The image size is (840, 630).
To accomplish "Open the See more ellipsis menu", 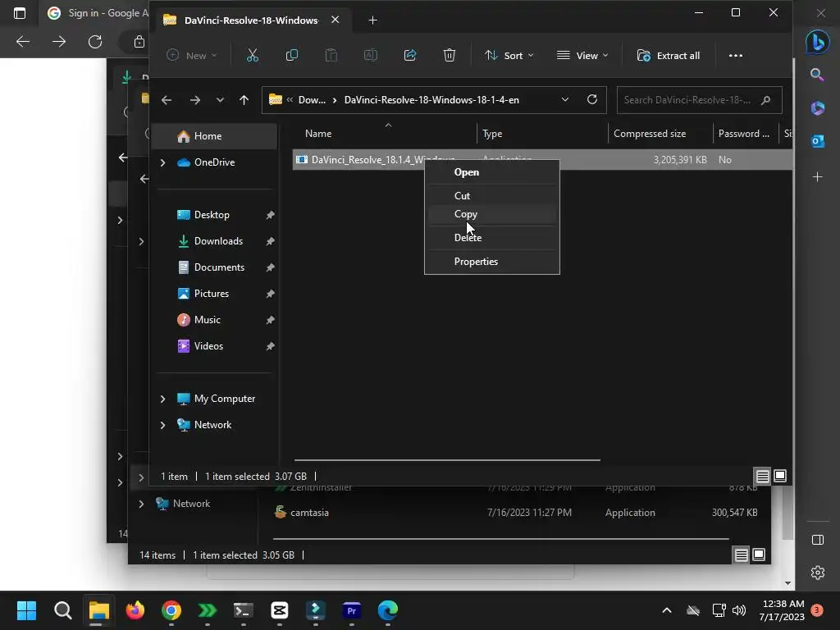I will (x=736, y=55).
